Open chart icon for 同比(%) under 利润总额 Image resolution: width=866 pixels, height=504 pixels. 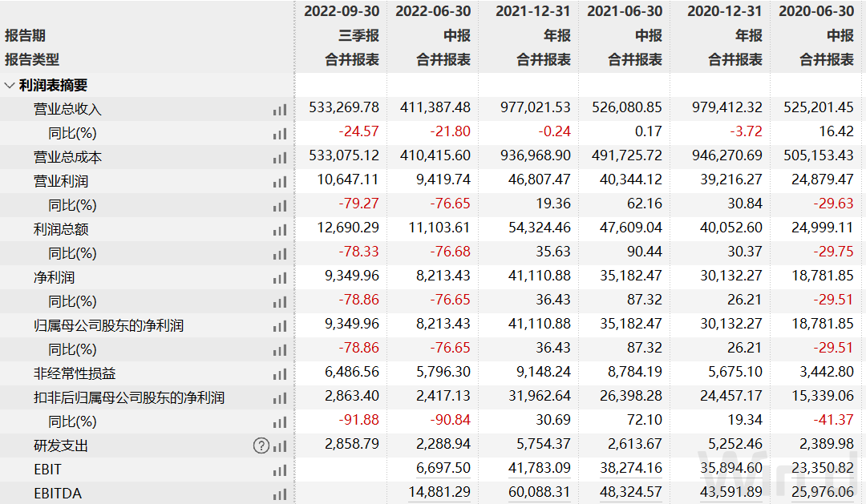click(280, 254)
